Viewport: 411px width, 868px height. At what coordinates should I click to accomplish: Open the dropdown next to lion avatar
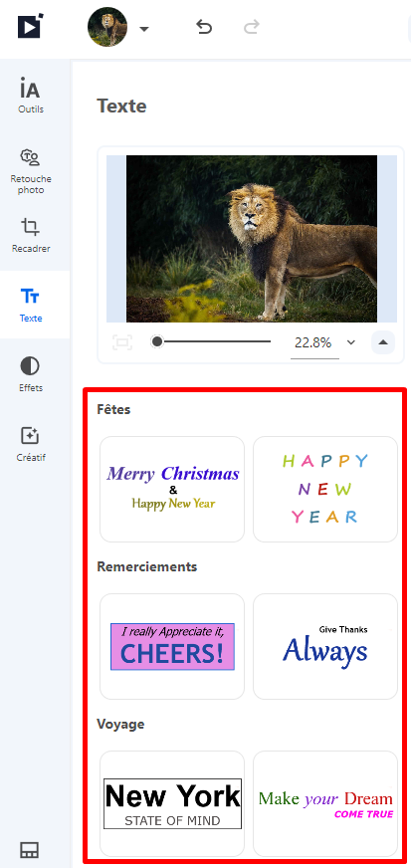point(144,29)
